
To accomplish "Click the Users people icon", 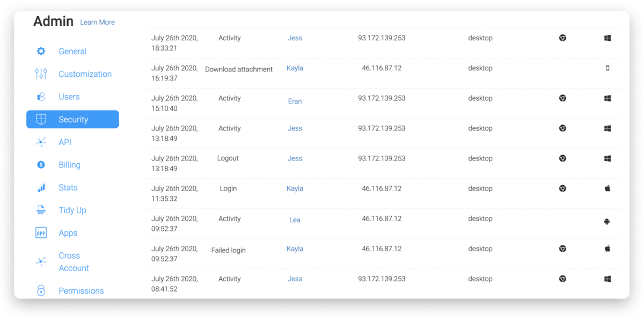I will tap(41, 97).
